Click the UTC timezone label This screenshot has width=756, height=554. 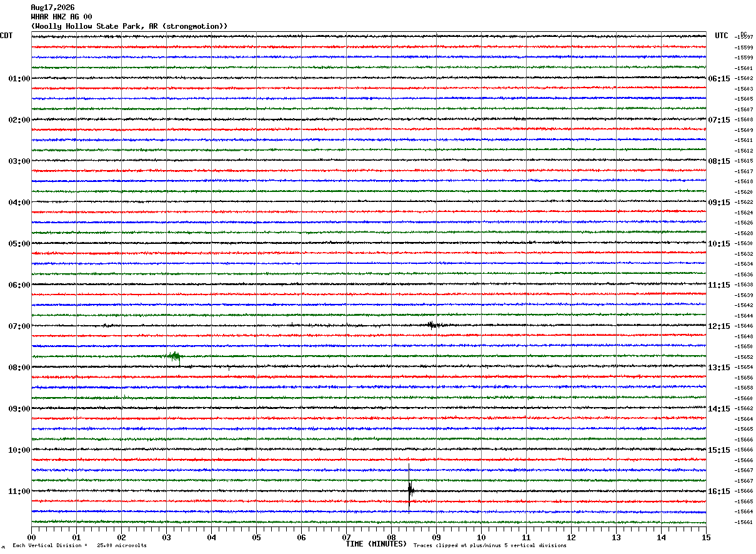tap(722, 36)
